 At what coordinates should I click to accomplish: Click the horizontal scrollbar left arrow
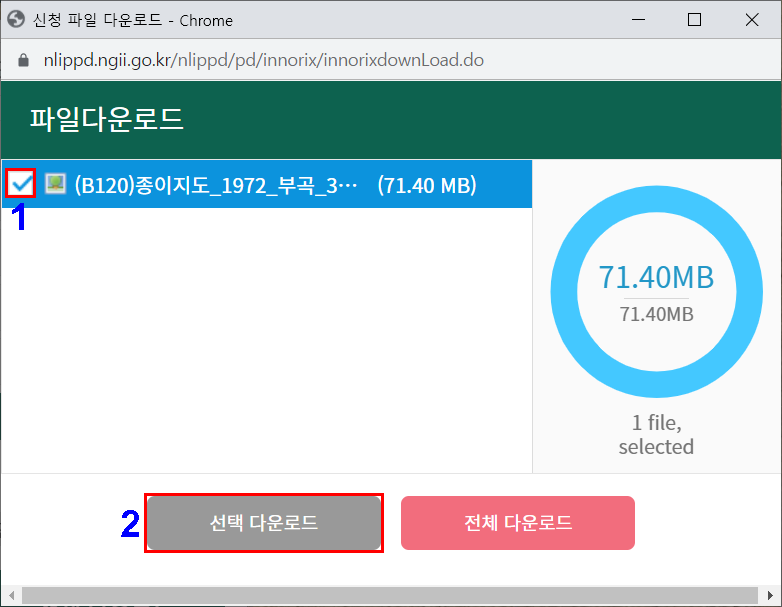point(11,595)
